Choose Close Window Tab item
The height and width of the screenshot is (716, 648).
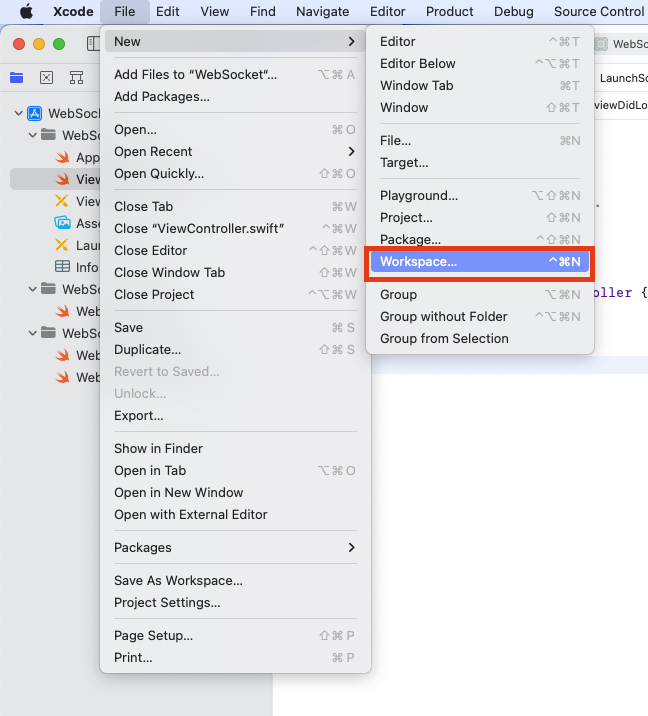234,273
